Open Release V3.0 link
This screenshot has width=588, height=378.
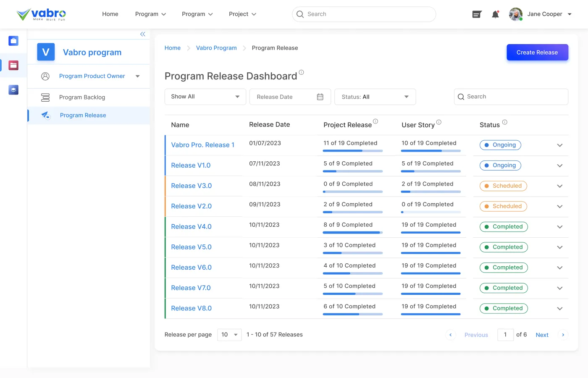tap(192, 186)
